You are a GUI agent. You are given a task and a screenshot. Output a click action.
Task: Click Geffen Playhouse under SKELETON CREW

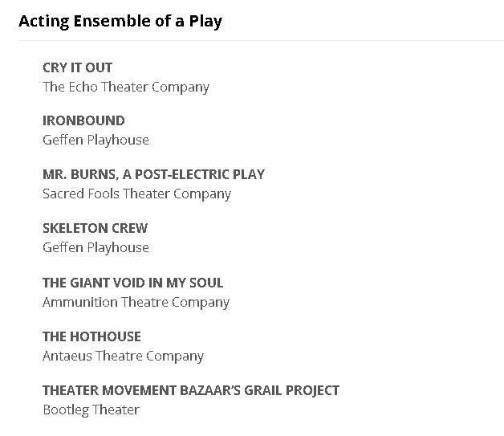(x=96, y=247)
